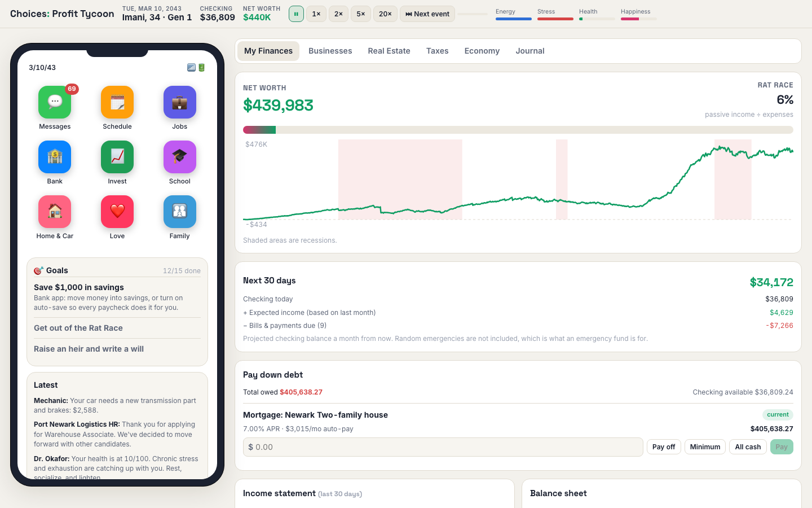The image size is (812, 508).
Task: Click the Stress status bar
Action: 555,19
